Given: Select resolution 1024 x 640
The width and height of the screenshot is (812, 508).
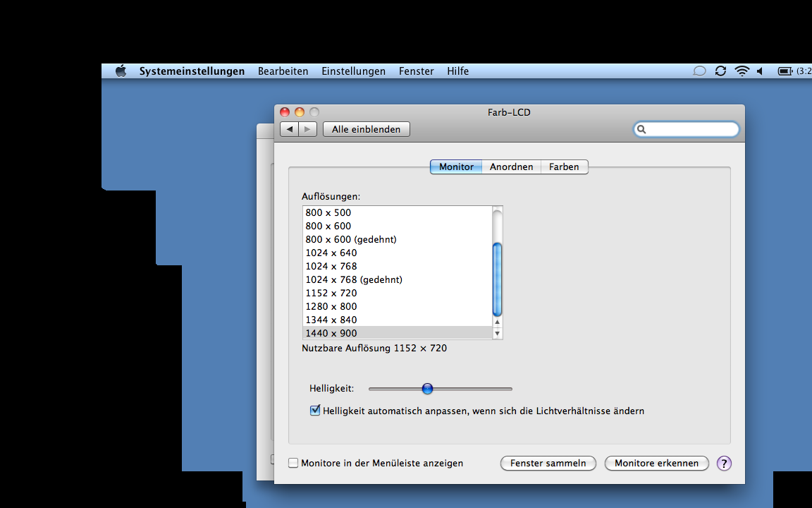Looking at the screenshot, I should 398,253.
